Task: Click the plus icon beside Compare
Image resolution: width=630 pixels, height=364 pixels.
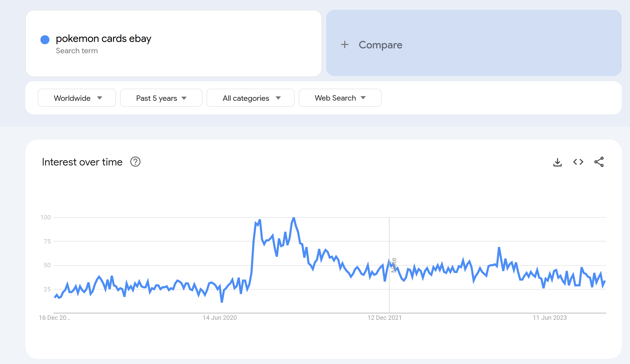Action: 345,45
